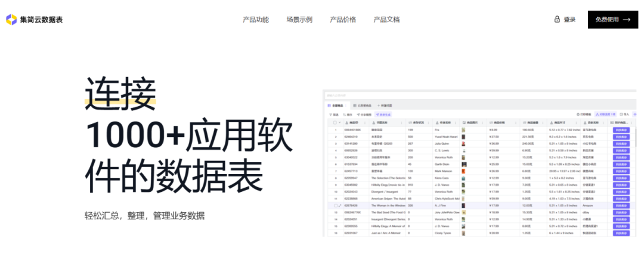Click the 同步商品 column header icon
Viewport: 644px width, 255px height.
pos(612,123)
